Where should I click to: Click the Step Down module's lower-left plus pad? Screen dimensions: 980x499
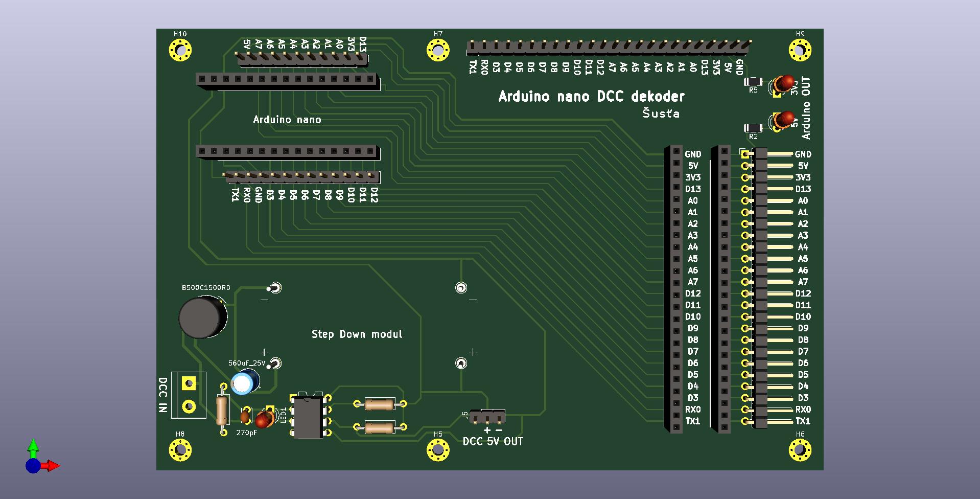(x=275, y=363)
